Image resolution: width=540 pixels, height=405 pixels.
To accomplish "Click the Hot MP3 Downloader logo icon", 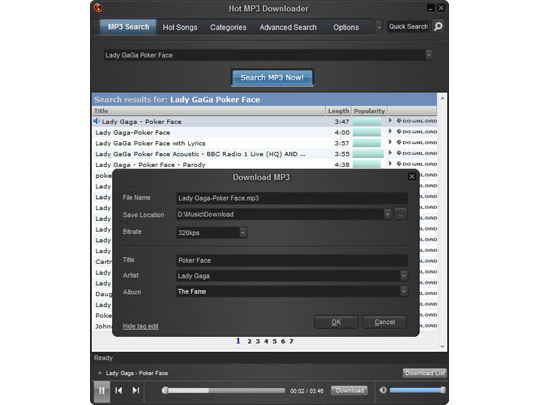I will click(x=98, y=8).
